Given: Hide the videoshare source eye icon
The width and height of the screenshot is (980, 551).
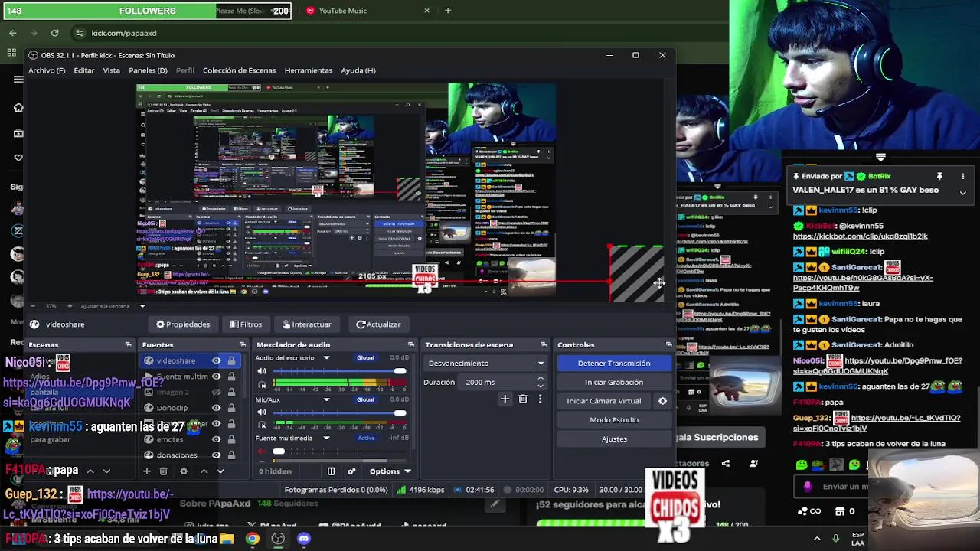Looking at the screenshot, I should point(217,360).
